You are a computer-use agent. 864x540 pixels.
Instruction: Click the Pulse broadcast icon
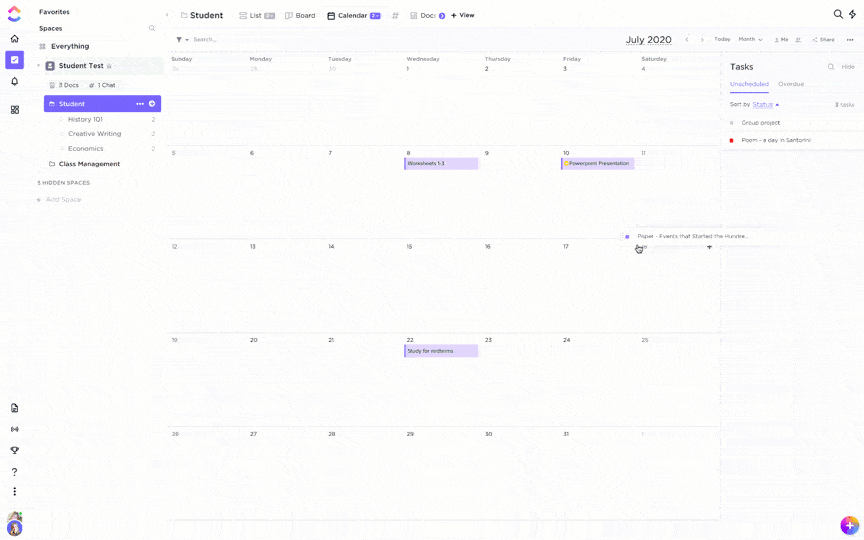pyautogui.click(x=14, y=429)
